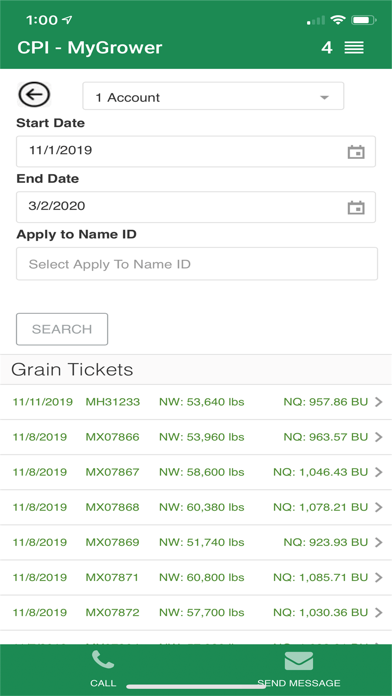Click the SEARCH button
Viewport: 392px width, 696px height.
[62, 329]
